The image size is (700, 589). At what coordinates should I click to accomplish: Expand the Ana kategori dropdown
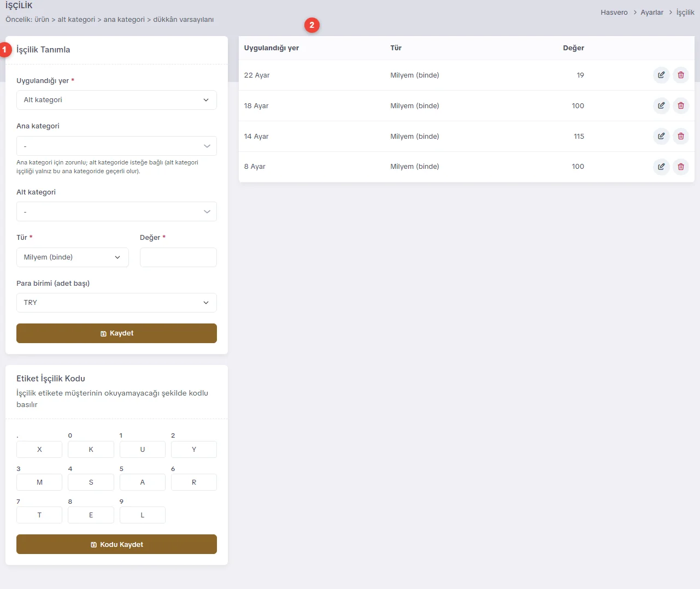(116, 146)
